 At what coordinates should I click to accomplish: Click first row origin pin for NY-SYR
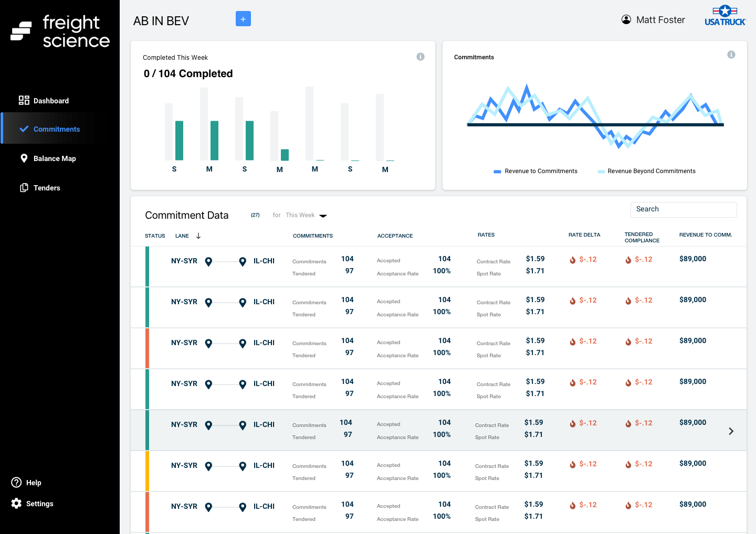coord(208,261)
